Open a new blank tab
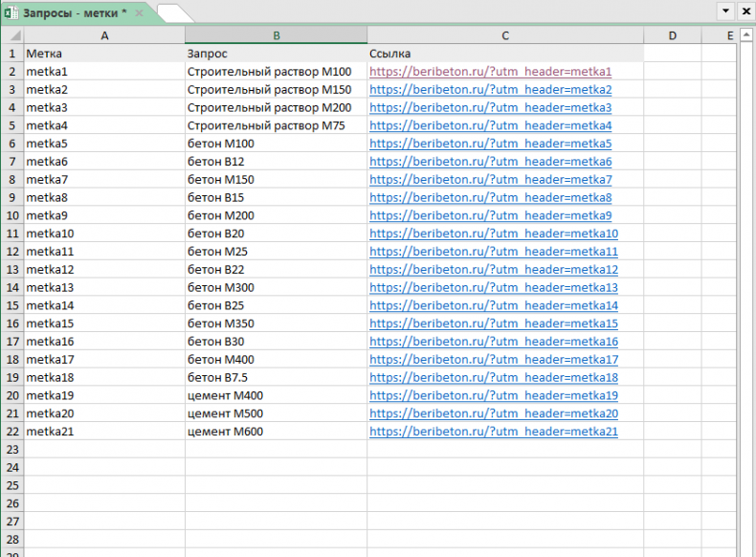Image resolution: width=756 pixels, height=557 pixels. click(x=173, y=12)
